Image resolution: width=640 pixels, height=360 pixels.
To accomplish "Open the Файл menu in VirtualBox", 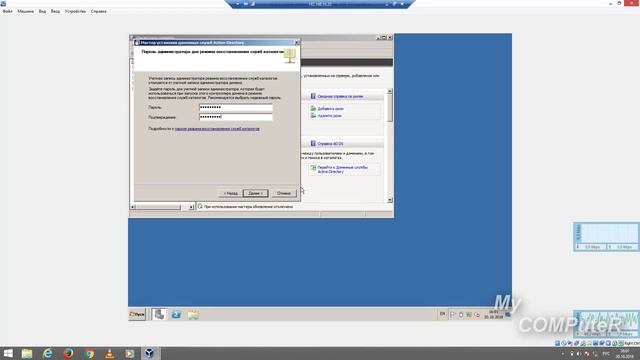I will pos(7,11).
